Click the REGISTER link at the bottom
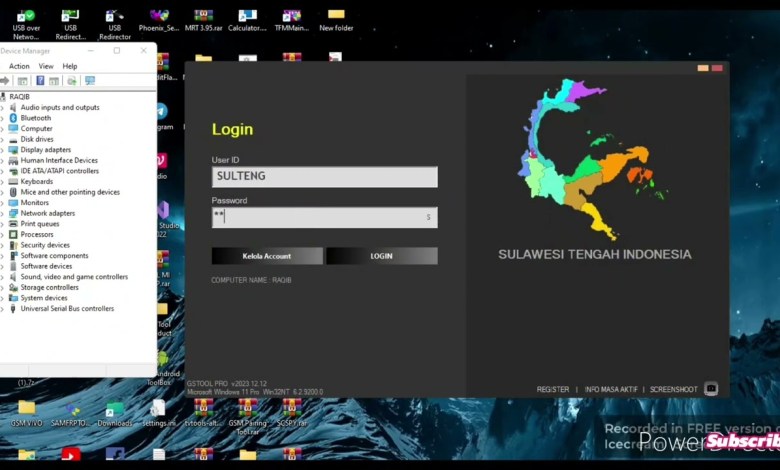 [x=553, y=389]
